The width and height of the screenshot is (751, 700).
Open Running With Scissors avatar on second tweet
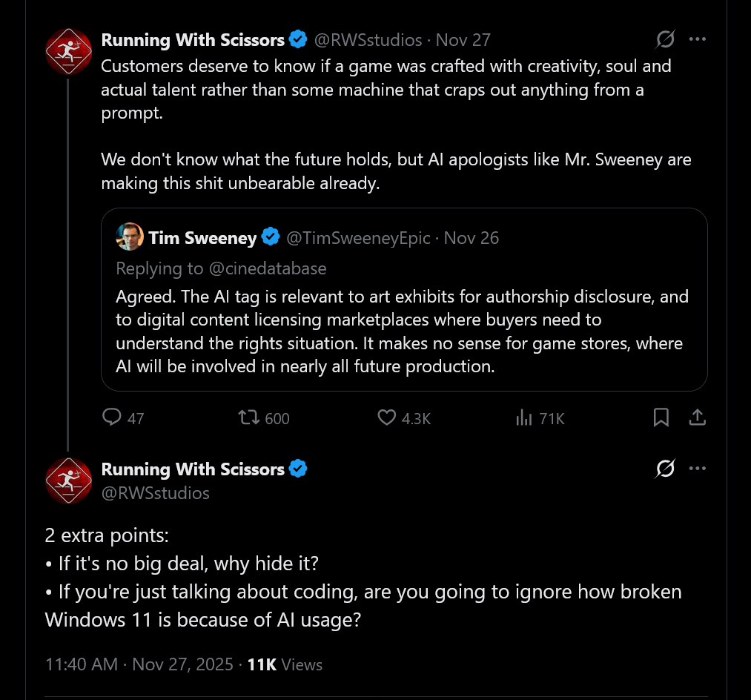[68, 481]
